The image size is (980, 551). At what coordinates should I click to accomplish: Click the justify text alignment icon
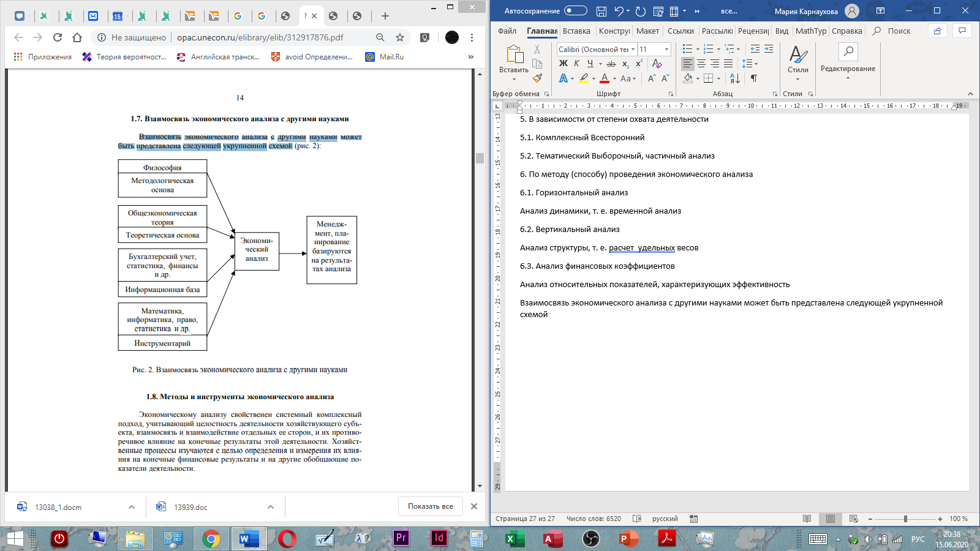[x=728, y=64]
